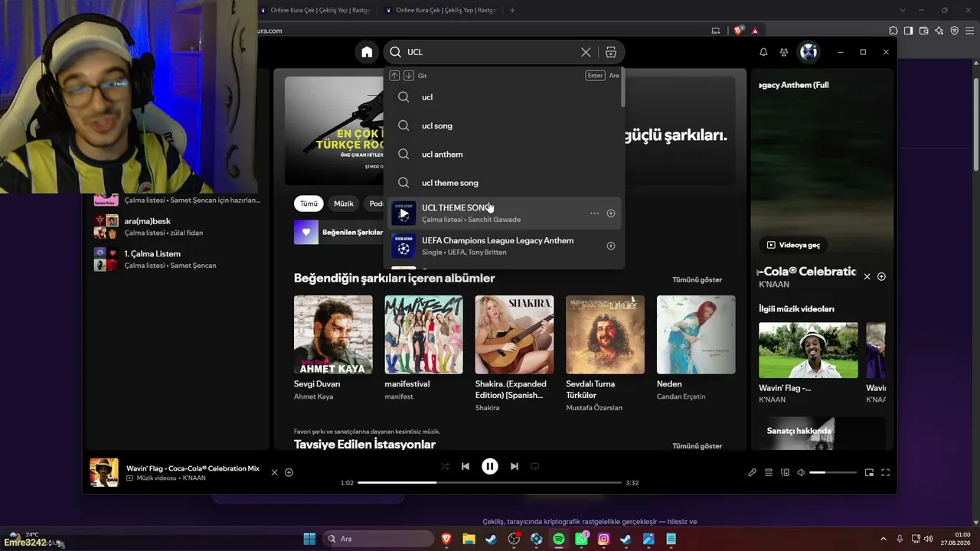This screenshot has width=980, height=551.
Task: Open Beğenilen Şarkılar shortcut
Action: pos(338,232)
